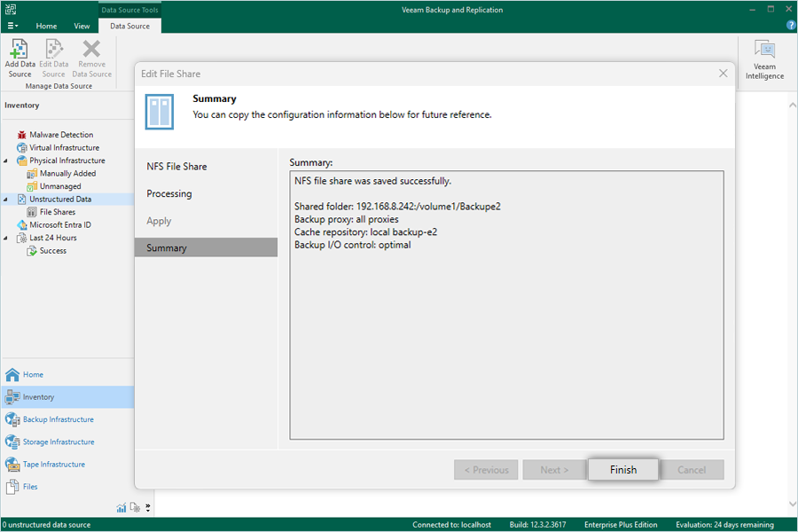Click the Add Data Source icon
798x532 pixels.
tap(20, 50)
